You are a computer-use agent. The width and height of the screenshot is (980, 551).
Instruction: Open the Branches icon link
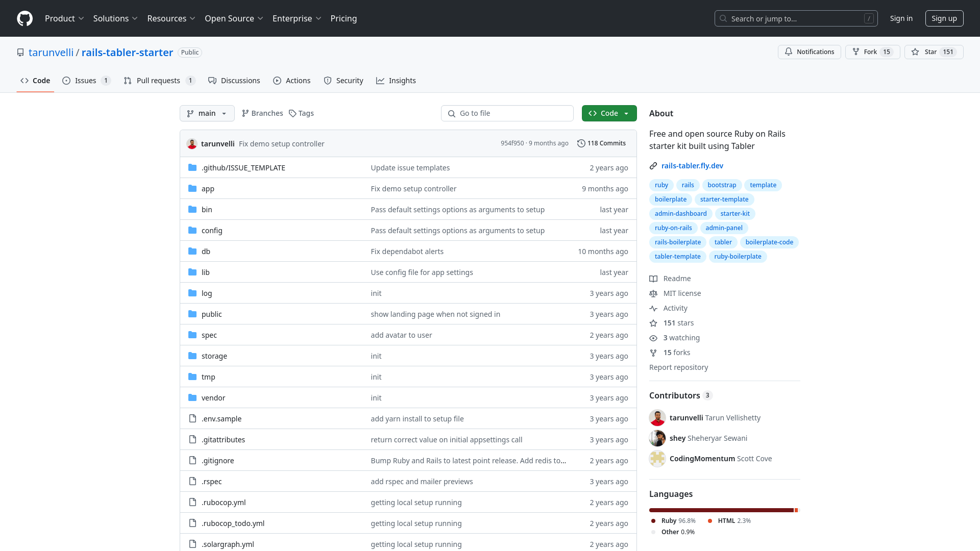[246, 113]
